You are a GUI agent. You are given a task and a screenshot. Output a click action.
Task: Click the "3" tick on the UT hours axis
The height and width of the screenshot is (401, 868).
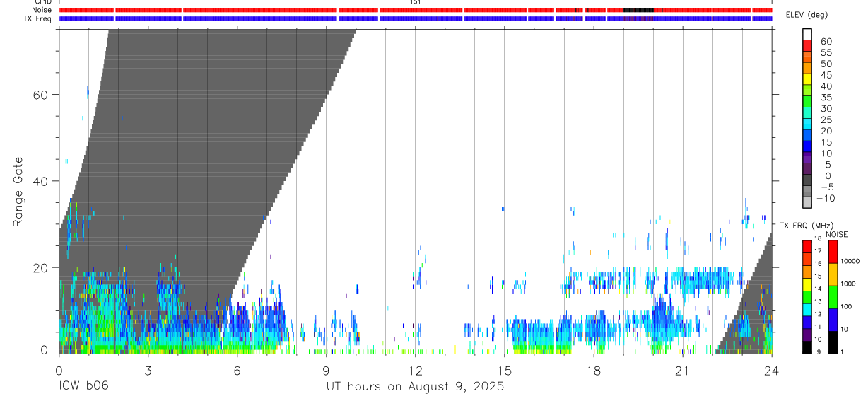[148, 370]
